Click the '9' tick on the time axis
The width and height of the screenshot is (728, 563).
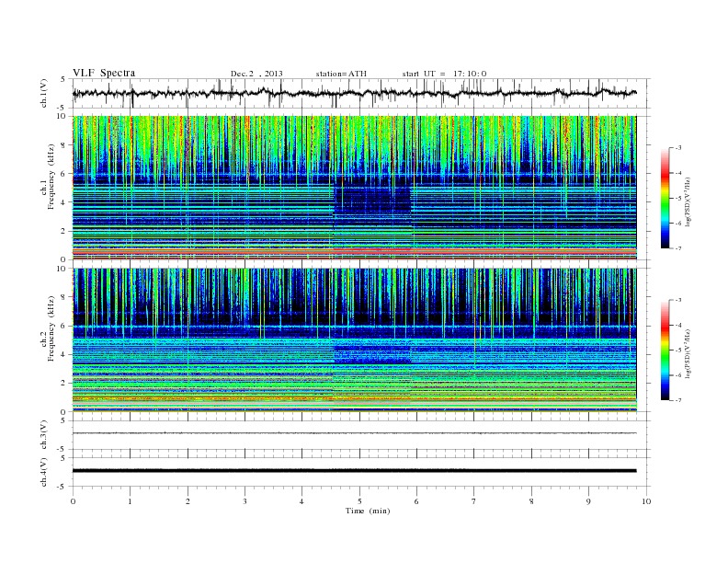pos(588,501)
